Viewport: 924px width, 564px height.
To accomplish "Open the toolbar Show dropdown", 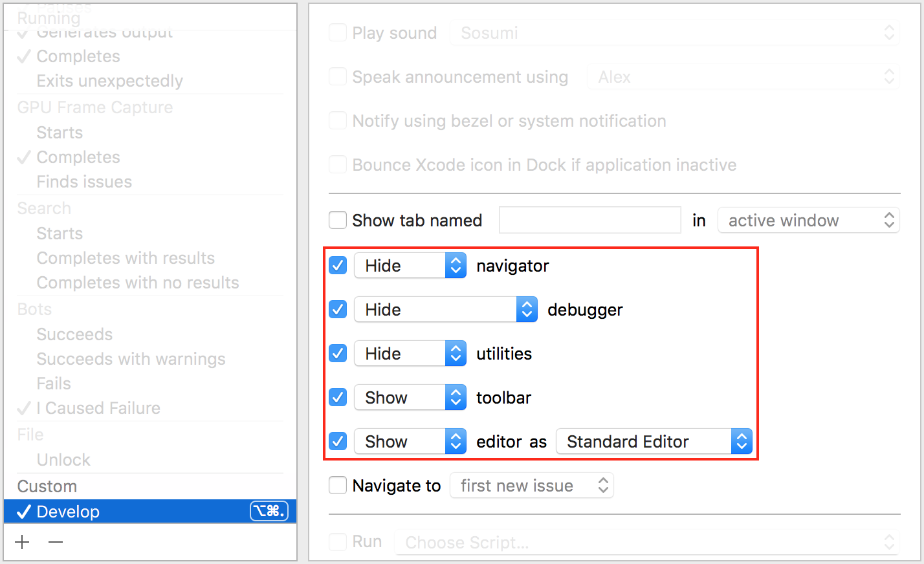I will point(410,398).
